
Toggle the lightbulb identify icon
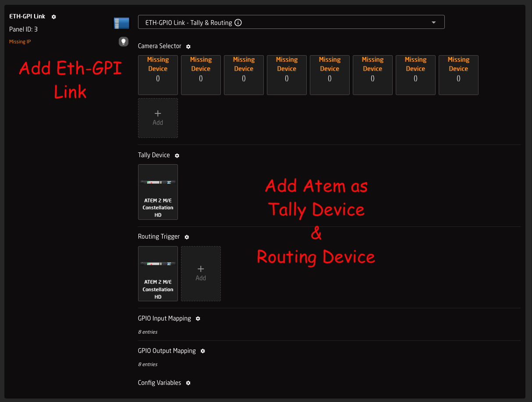click(x=124, y=42)
